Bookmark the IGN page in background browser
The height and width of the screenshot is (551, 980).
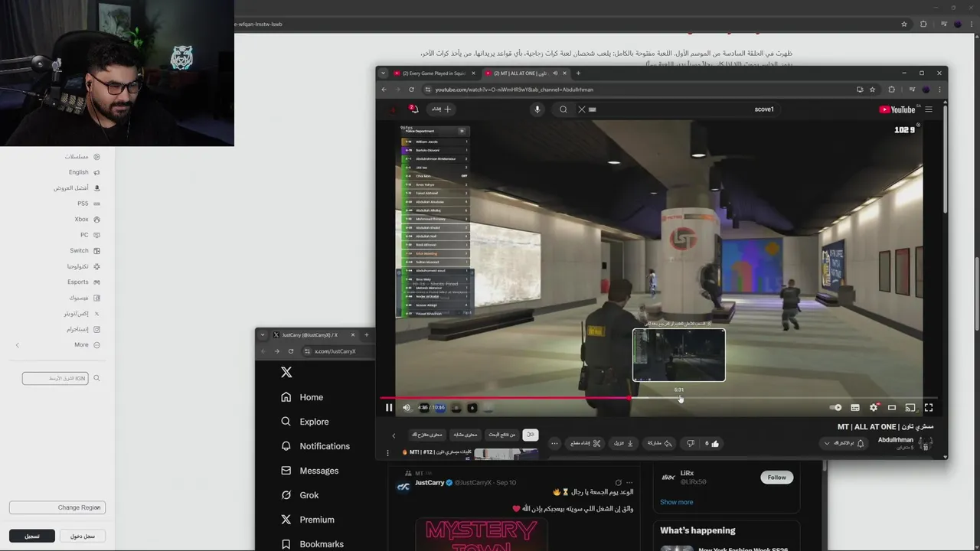coord(904,24)
